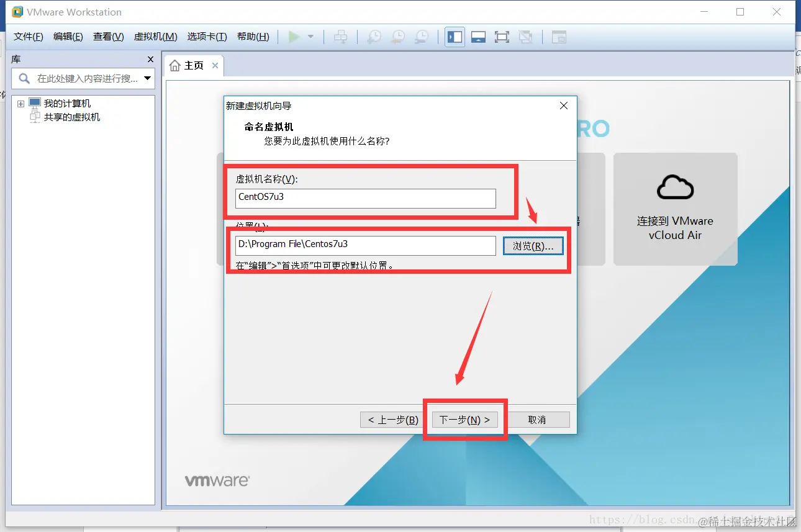The image size is (801, 532).
Task: Open the 编辑(E) menu
Action: pyautogui.click(x=68, y=37)
